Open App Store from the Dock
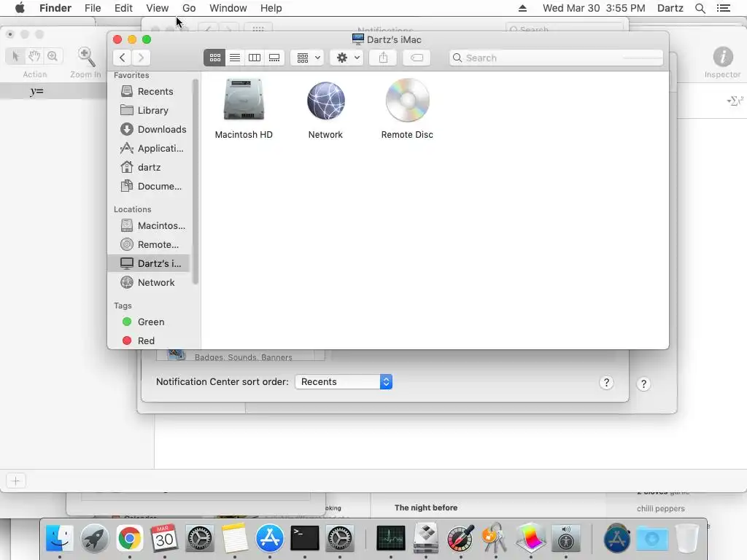The height and width of the screenshot is (560, 747). [270, 539]
